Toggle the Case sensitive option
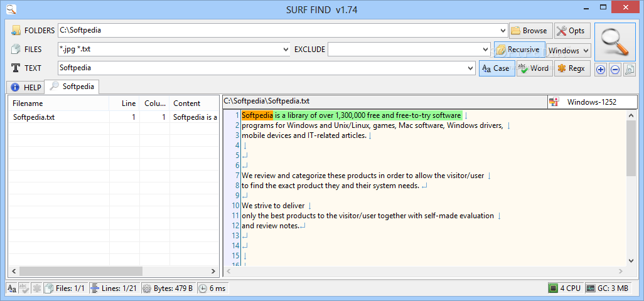The height and width of the screenshot is (301, 644). (497, 68)
